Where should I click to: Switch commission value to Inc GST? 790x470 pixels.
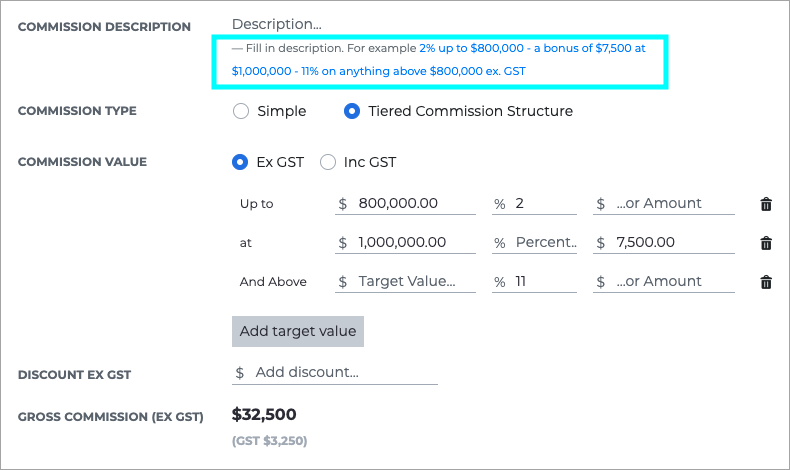(327, 162)
